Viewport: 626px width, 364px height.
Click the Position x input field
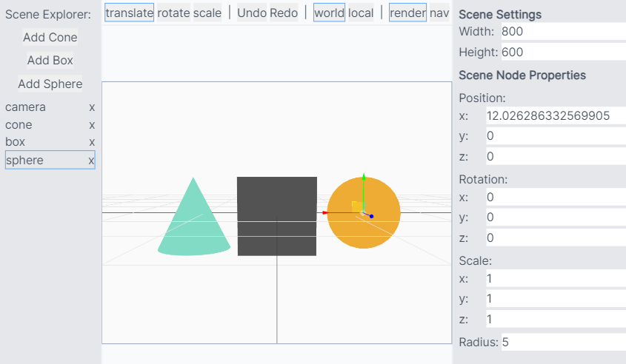point(554,116)
